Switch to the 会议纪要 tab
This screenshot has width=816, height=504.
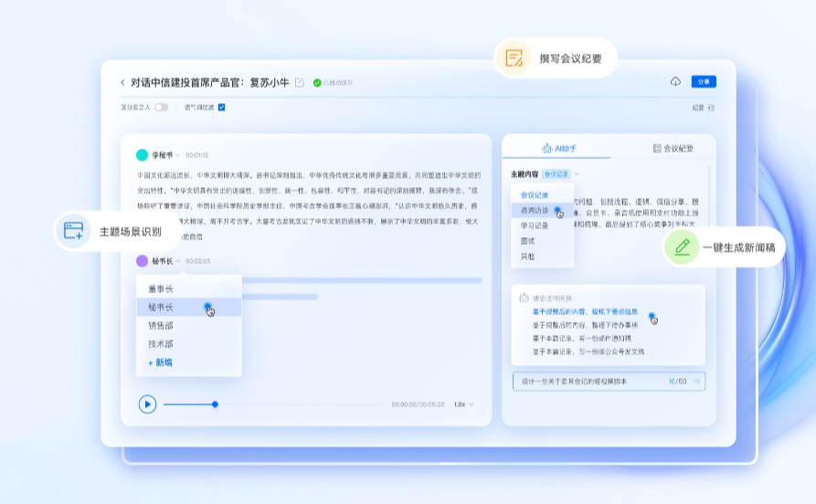click(673, 148)
